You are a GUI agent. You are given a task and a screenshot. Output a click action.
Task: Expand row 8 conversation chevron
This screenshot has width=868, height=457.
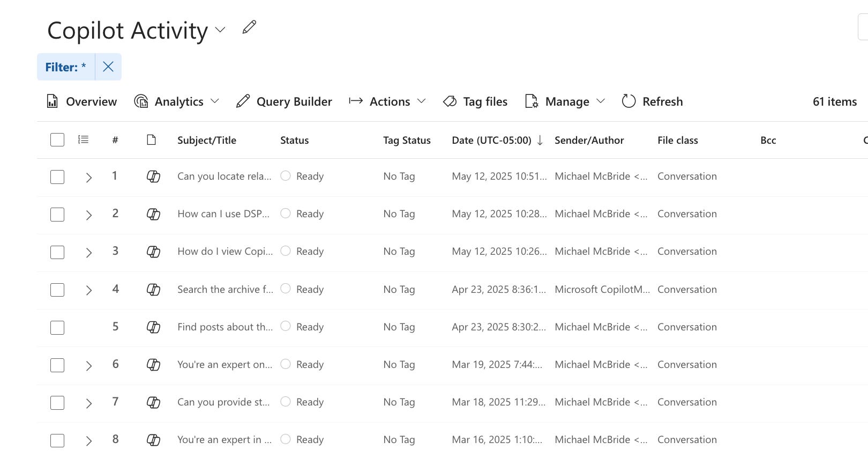[x=89, y=441]
